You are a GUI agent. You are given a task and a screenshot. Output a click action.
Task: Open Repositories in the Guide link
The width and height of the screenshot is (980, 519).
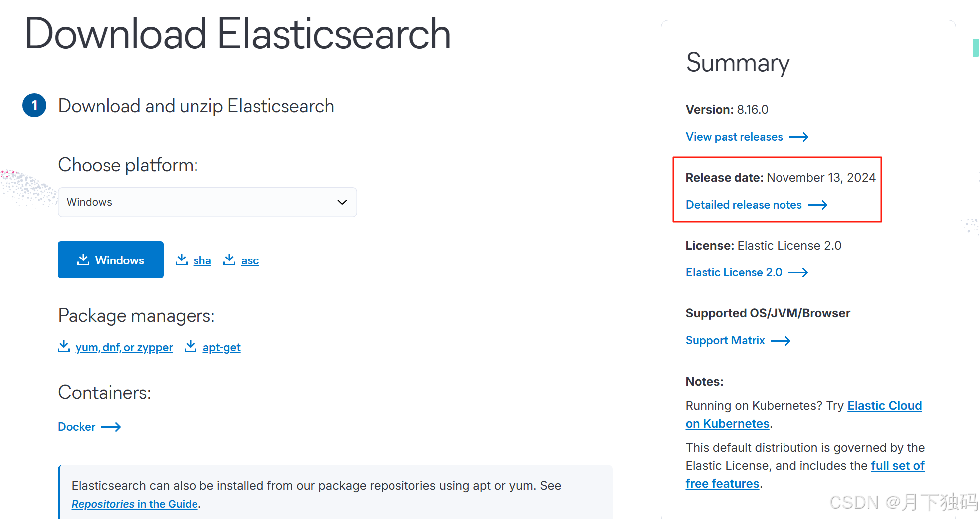[x=135, y=504]
